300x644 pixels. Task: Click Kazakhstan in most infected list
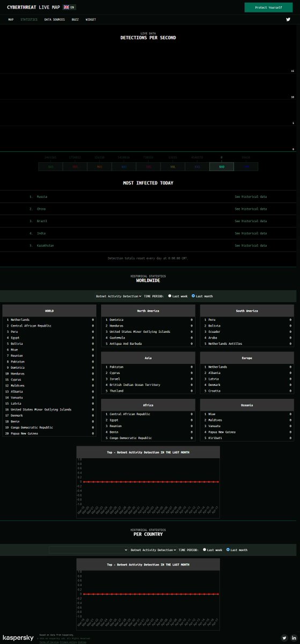[46, 246]
